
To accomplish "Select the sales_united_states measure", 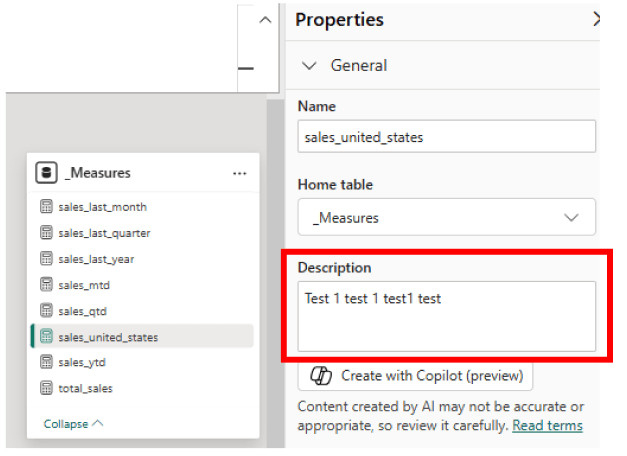I will (108, 337).
